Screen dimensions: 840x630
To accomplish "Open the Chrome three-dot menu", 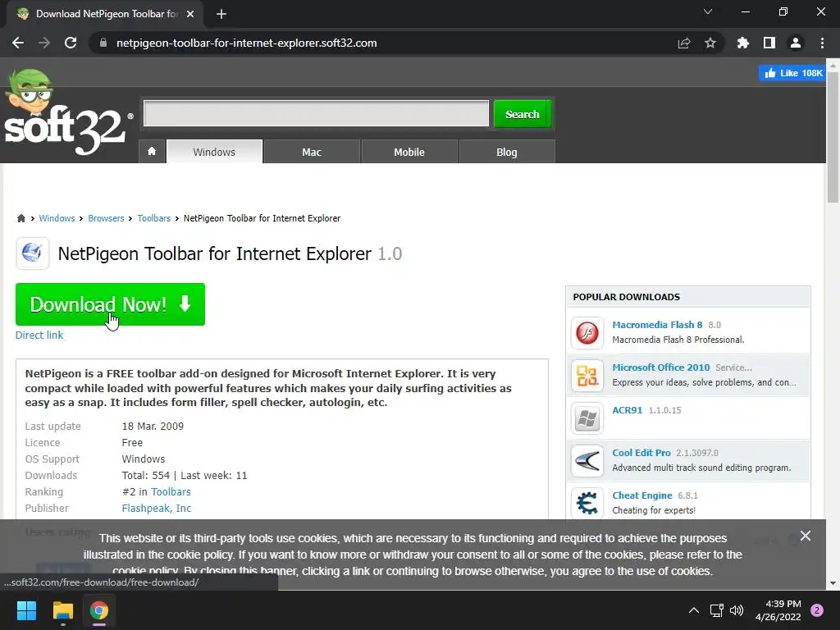I will (822, 43).
